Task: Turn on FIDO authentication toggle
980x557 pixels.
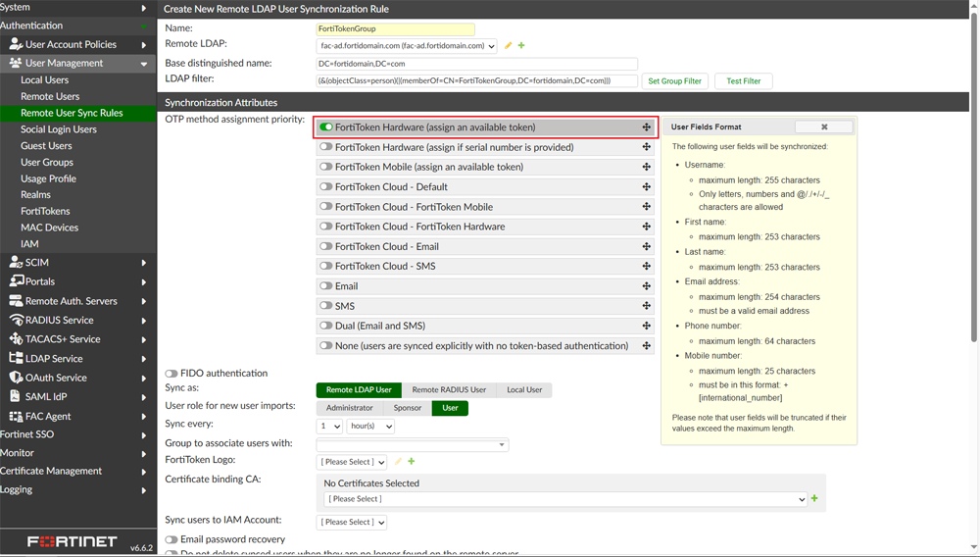Action: (171, 374)
